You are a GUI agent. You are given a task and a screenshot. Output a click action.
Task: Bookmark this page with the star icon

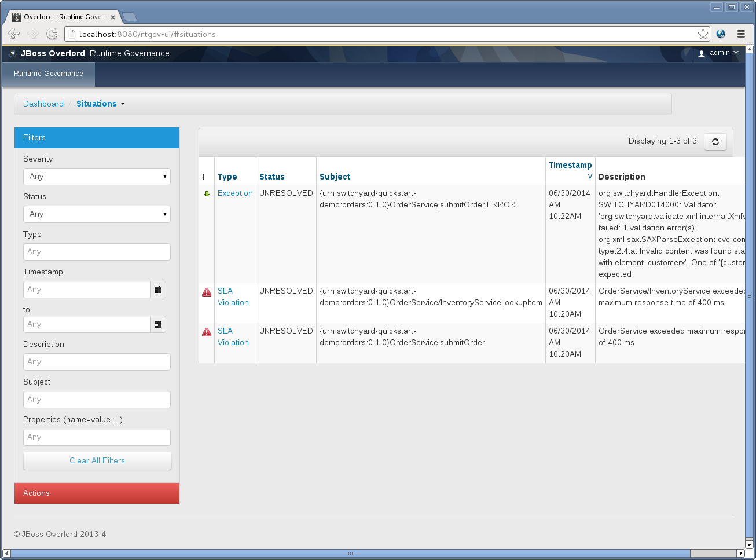(x=703, y=34)
